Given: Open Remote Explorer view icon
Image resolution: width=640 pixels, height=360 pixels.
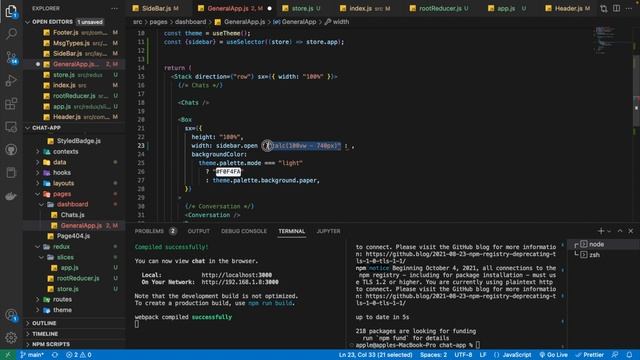Looking at the screenshot, I should [x=11, y=127].
